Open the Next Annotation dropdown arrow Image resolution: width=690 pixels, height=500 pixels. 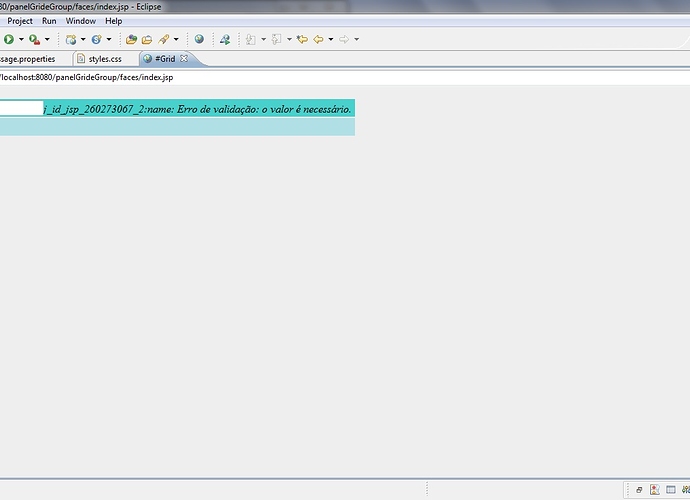click(x=264, y=39)
